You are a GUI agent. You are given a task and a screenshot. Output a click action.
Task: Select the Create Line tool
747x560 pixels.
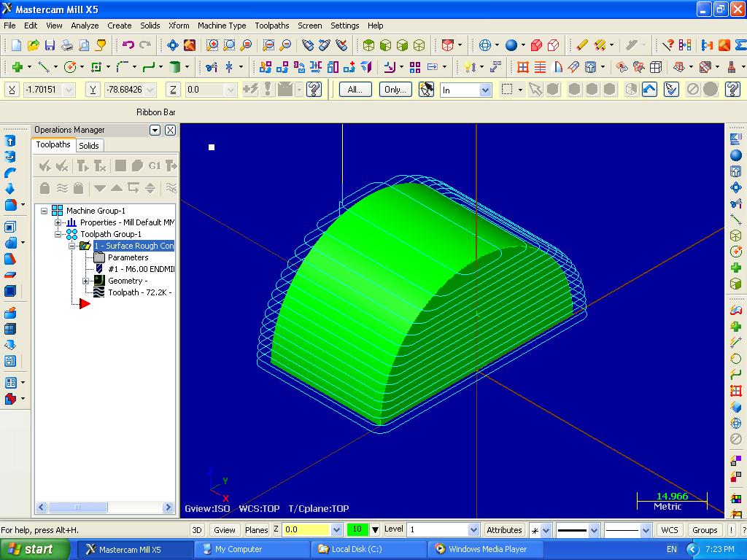coord(43,67)
